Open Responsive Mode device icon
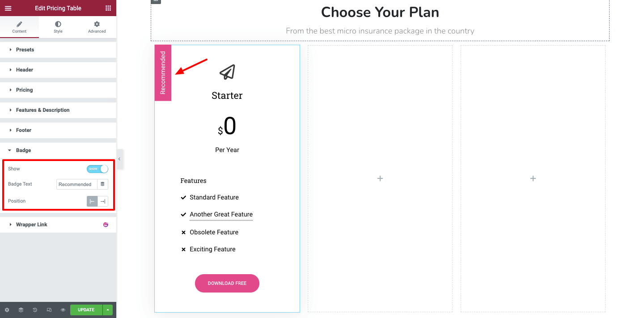Viewport: 644px width, 318px height. tap(49, 310)
